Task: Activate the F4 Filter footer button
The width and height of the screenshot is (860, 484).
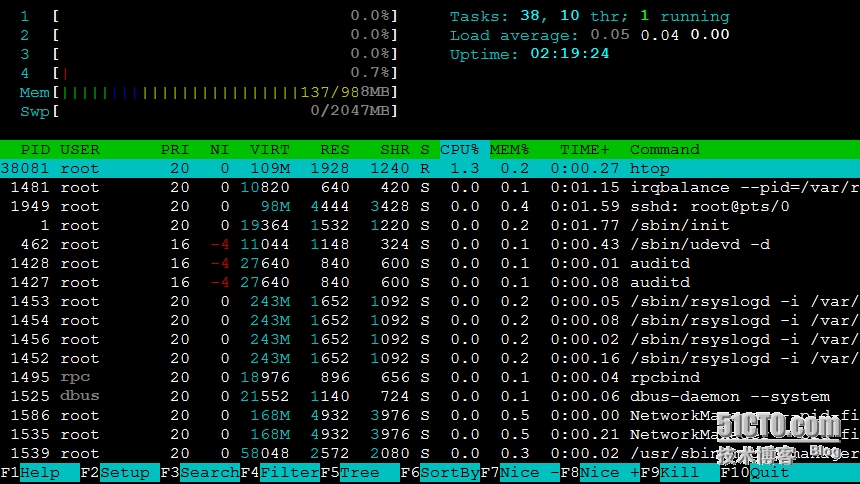Action: point(280,472)
